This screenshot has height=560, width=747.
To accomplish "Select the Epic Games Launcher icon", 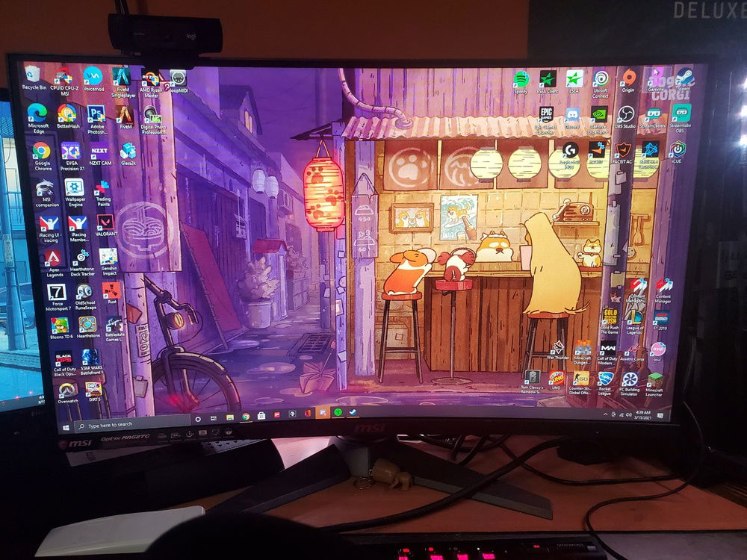I will coord(547,115).
